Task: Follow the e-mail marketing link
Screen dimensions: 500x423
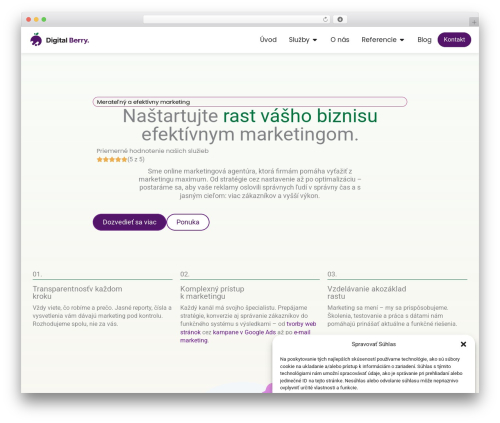Action: (302, 332)
